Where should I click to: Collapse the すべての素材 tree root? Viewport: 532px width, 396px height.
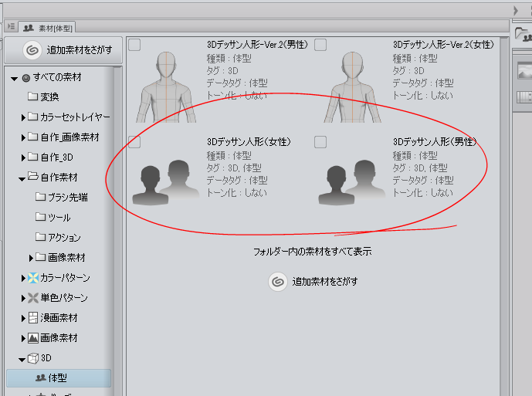(x=14, y=79)
